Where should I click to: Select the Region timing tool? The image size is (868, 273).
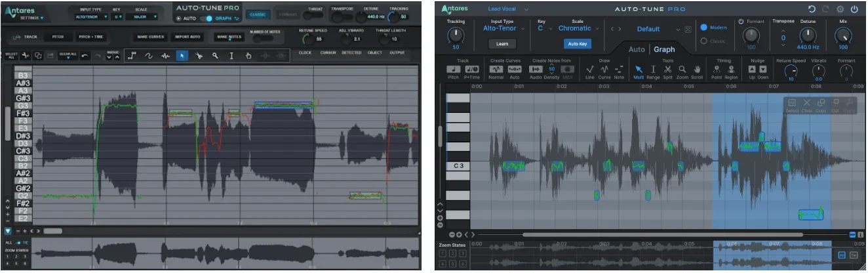pyautogui.click(x=731, y=69)
